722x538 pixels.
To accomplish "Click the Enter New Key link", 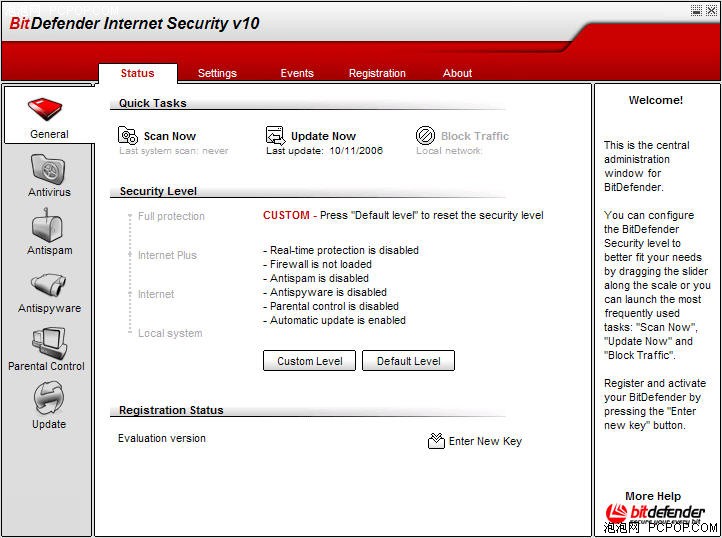I will [485, 441].
